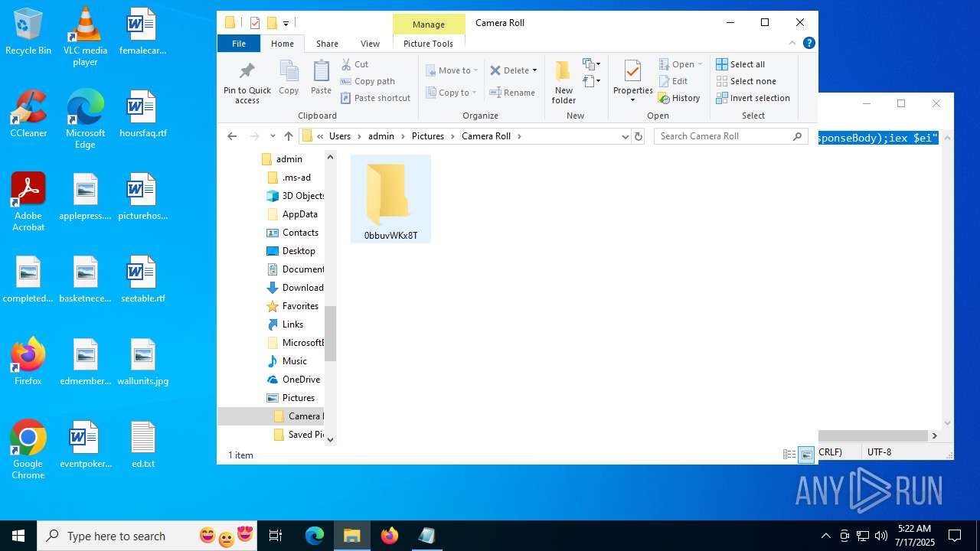Click Copy path command
Viewport: 980px width, 551px height.
(367, 81)
